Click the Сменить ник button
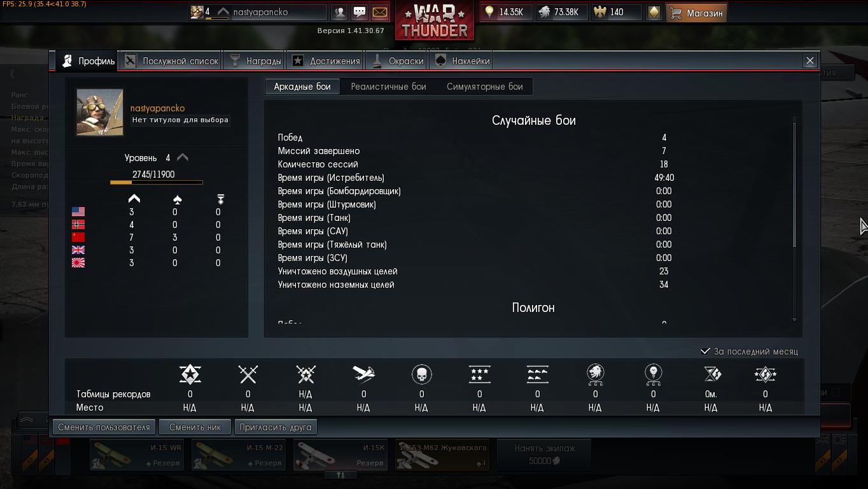The image size is (868, 489). coord(195,427)
